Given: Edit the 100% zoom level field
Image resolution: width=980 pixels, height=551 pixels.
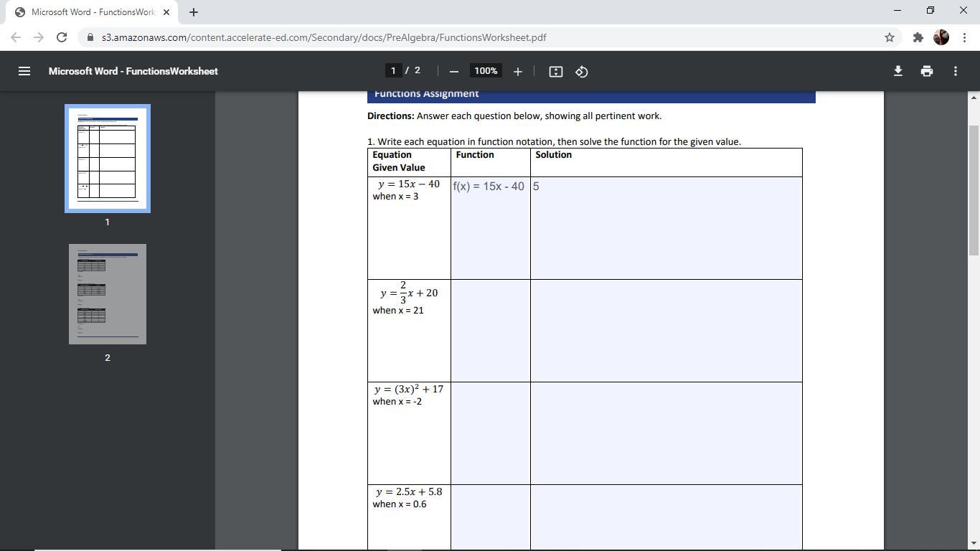Looking at the screenshot, I should (486, 71).
